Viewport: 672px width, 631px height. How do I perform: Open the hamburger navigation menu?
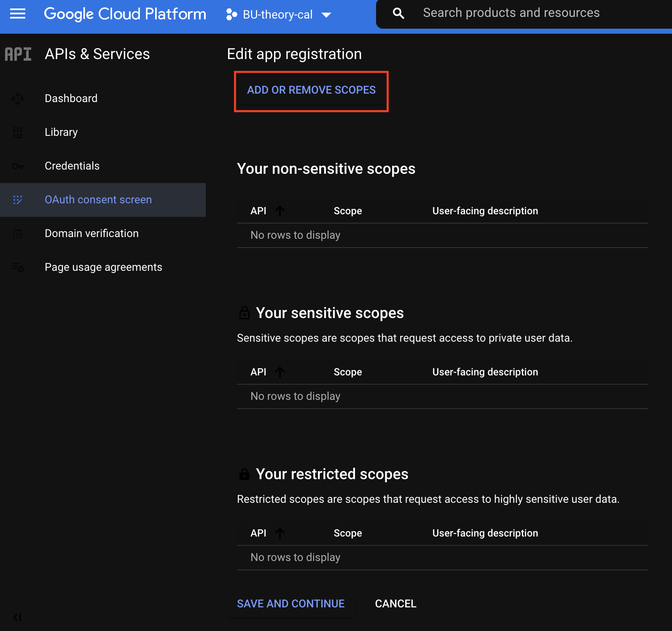(18, 14)
